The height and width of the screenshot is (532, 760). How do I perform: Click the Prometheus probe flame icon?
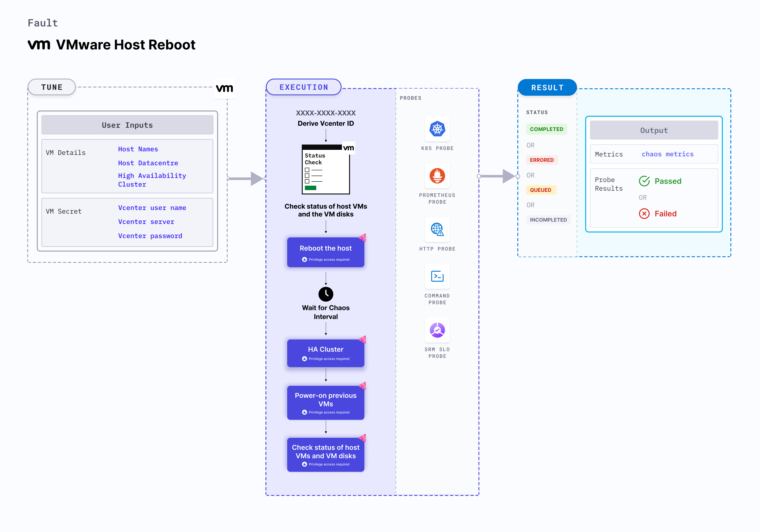click(437, 176)
